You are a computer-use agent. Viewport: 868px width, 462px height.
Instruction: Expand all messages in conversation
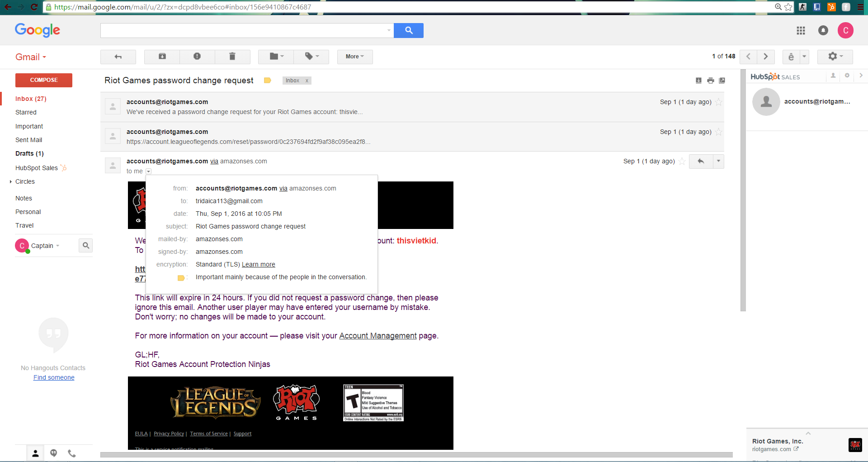(698, 81)
